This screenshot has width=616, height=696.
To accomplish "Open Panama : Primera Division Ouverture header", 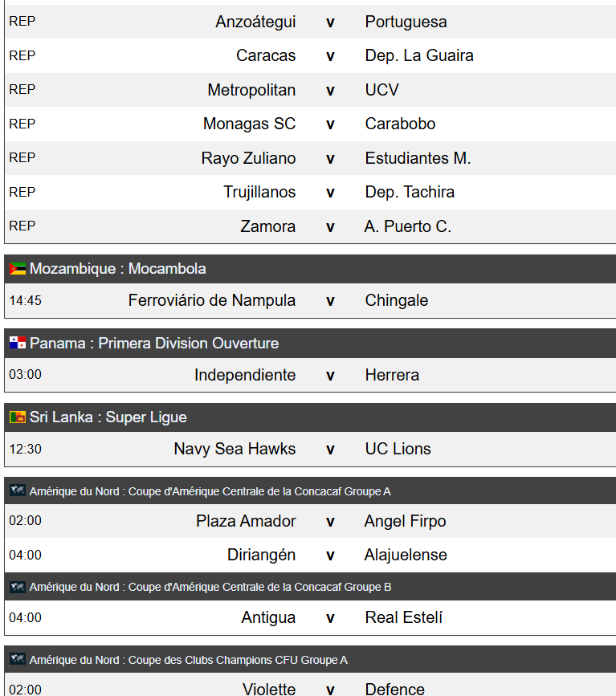I will coord(310,343).
